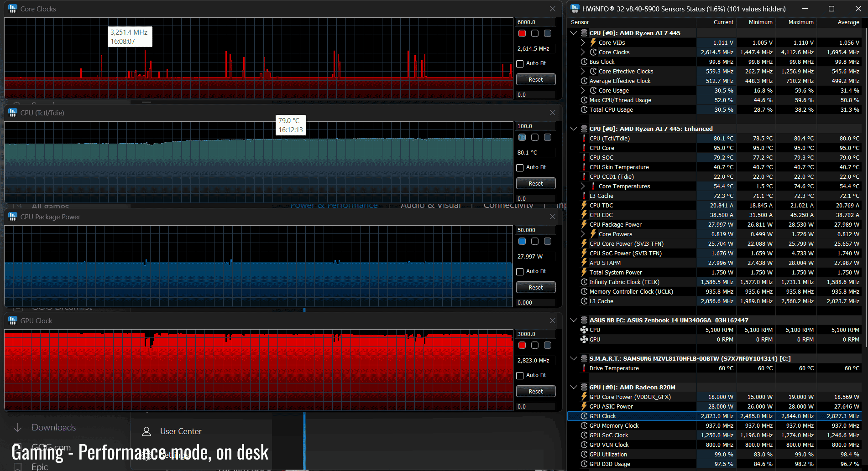Enable Auto Fit for CPU Package Power graph

point(520,271)
